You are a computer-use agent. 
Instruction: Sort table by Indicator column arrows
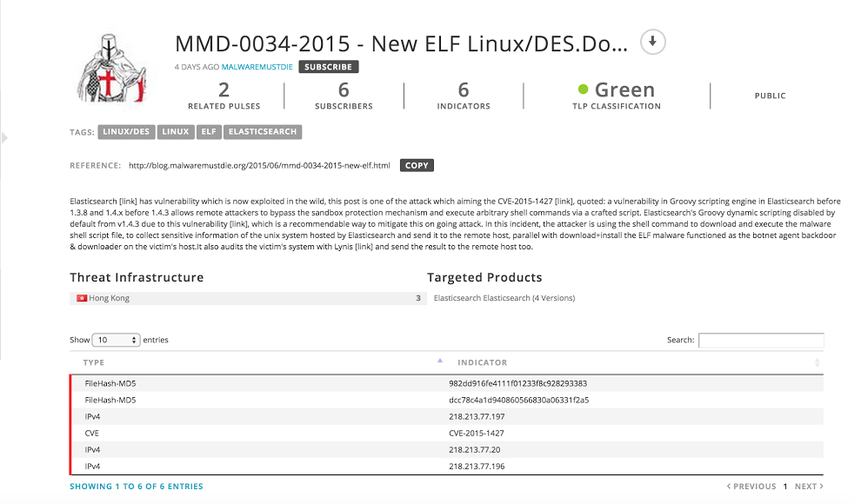click(x=817, y=362)
